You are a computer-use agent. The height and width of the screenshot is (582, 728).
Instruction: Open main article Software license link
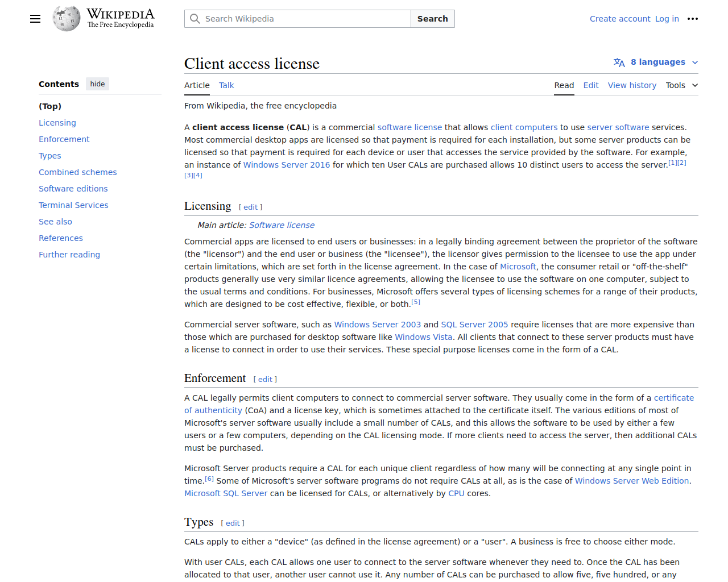(282, 225)
